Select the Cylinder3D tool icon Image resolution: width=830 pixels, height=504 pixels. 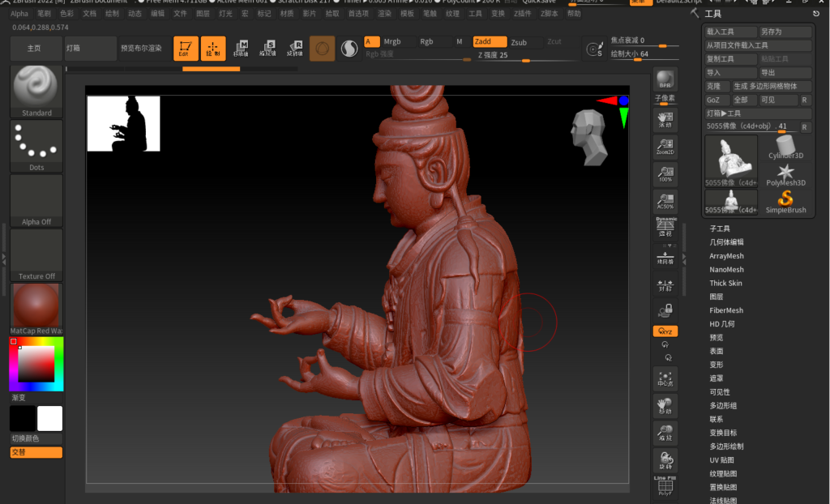coord(785,147)
